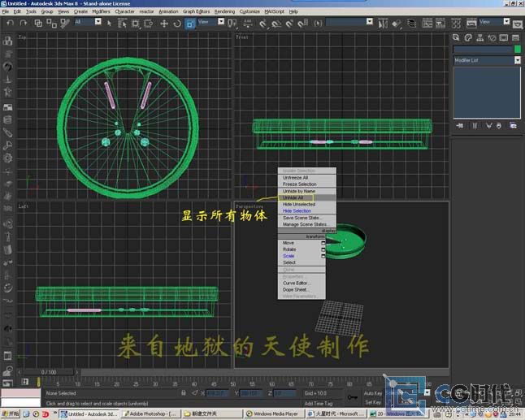Click the Edit Named Selection Sets icon
This screenshot has width=525, height=420.
click(318, 23)
